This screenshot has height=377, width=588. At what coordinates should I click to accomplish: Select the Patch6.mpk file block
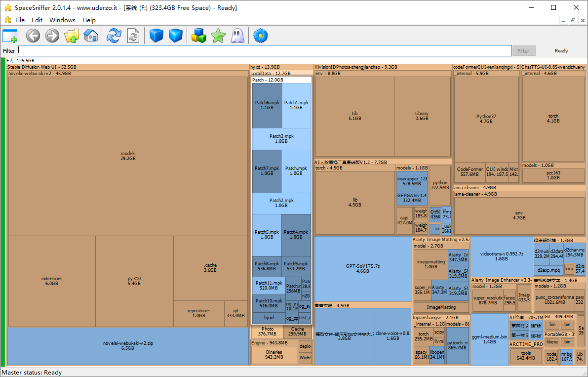pyautogui.click(x=267, y=105)
